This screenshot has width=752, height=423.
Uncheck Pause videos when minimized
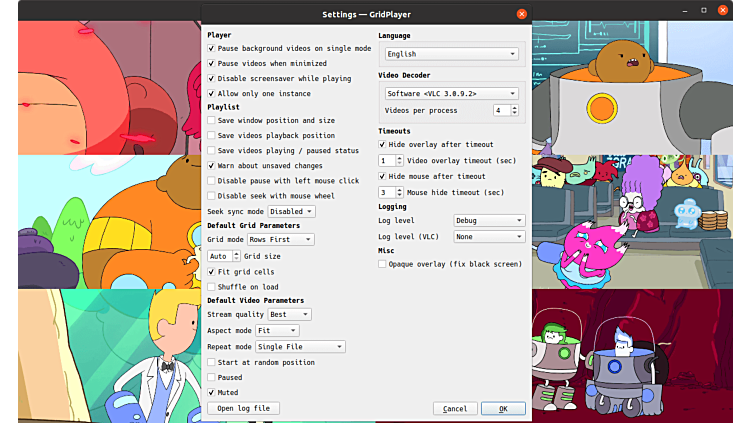coord(212,63)
